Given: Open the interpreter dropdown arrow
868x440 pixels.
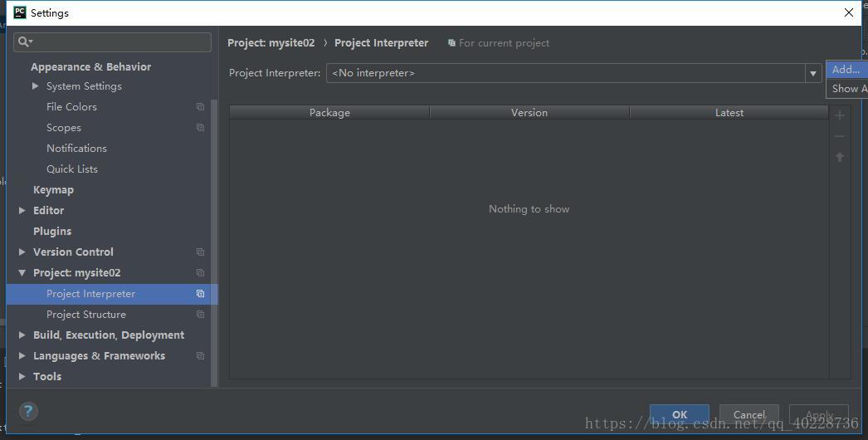Looking at the screenshot, I should [x=813, y=73].
